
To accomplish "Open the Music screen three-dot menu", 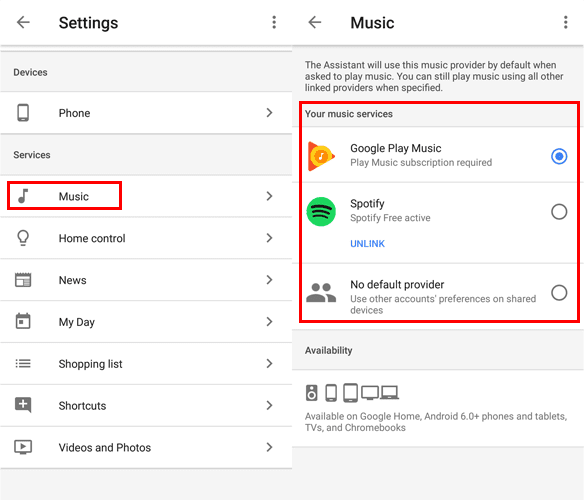I will click(566, 22).
